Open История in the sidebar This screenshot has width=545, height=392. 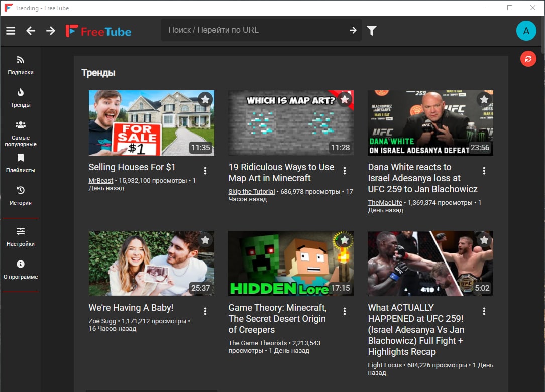21,196
